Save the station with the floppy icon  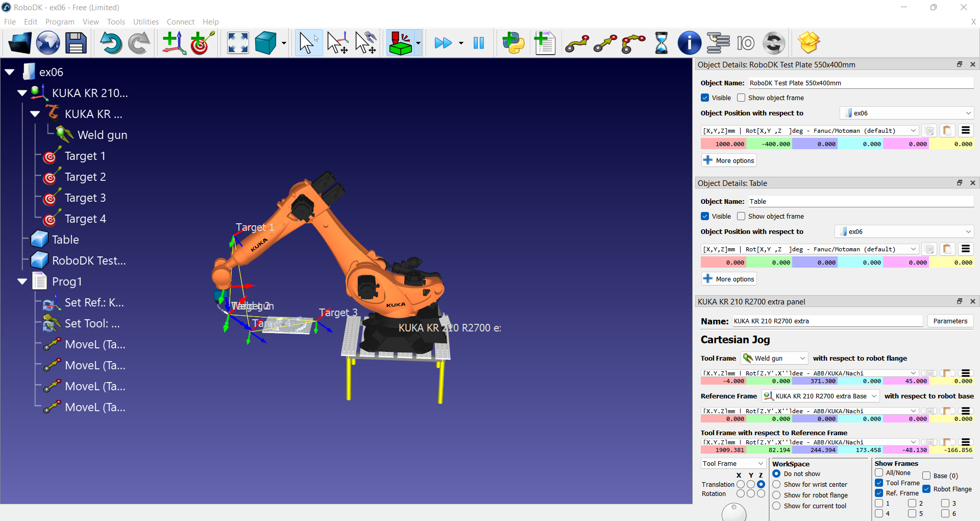coord(76,43)
